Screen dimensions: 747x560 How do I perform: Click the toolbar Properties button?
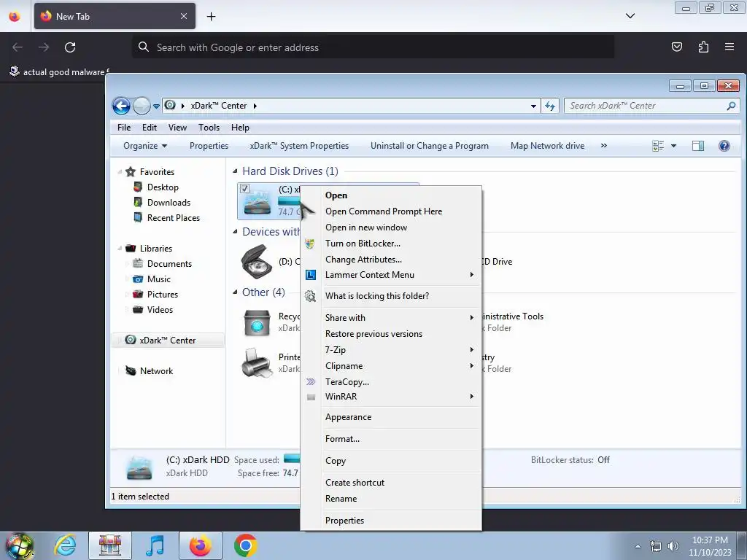(x=209, y=146)
